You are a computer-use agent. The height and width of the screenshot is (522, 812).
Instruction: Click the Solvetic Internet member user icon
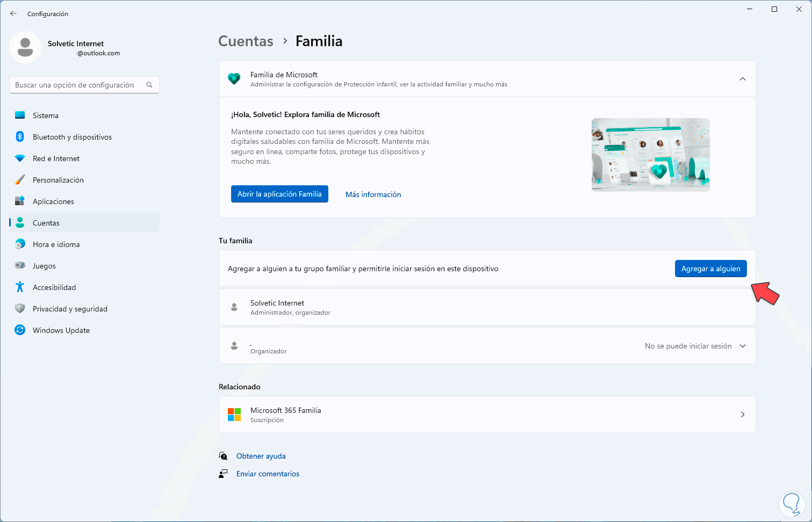[x=234, y=307]
